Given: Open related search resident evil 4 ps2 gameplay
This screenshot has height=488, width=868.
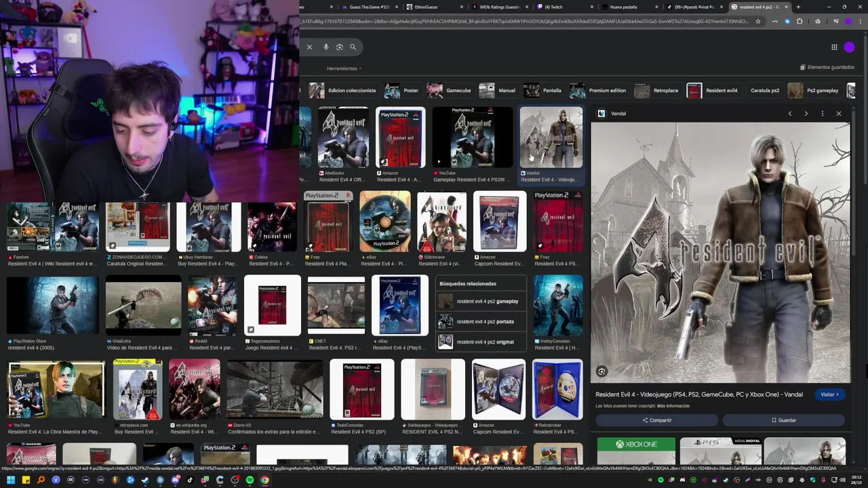Looking at the screenshot, I should coord(479,302).
